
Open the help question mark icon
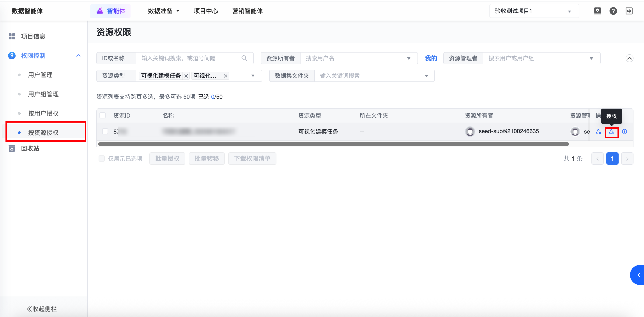tap(613, 11)
